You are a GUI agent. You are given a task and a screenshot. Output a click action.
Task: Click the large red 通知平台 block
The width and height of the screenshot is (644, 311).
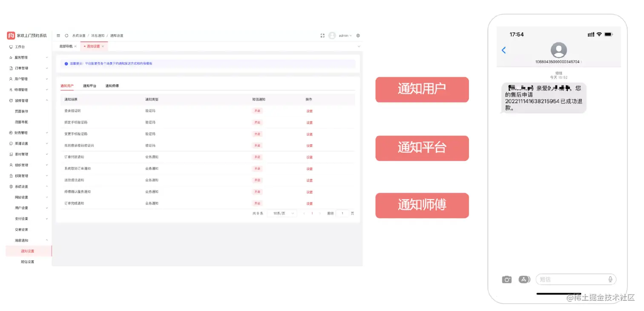point(422,148)
